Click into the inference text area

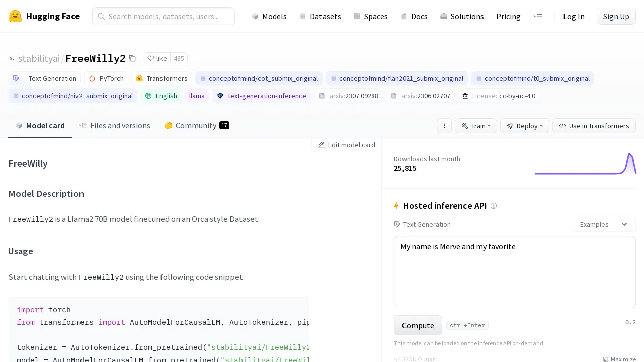(515, 272)
